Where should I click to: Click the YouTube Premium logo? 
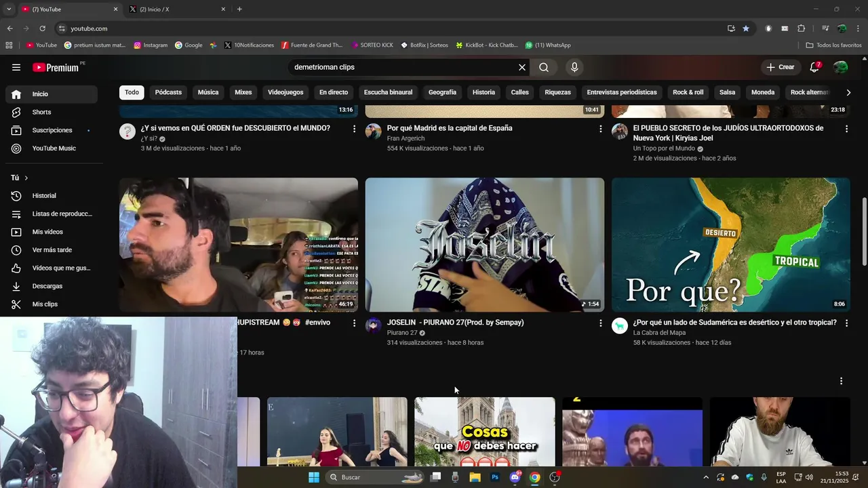58,67
